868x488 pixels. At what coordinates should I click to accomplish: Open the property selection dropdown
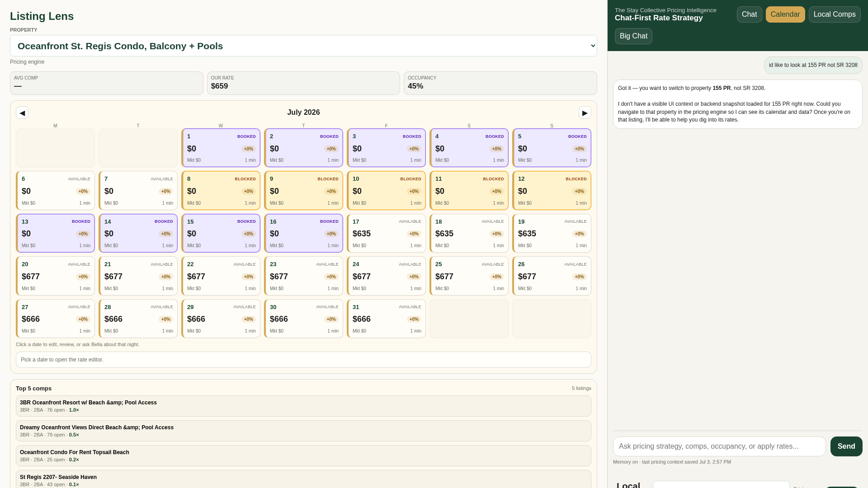(x=303, y=46)
